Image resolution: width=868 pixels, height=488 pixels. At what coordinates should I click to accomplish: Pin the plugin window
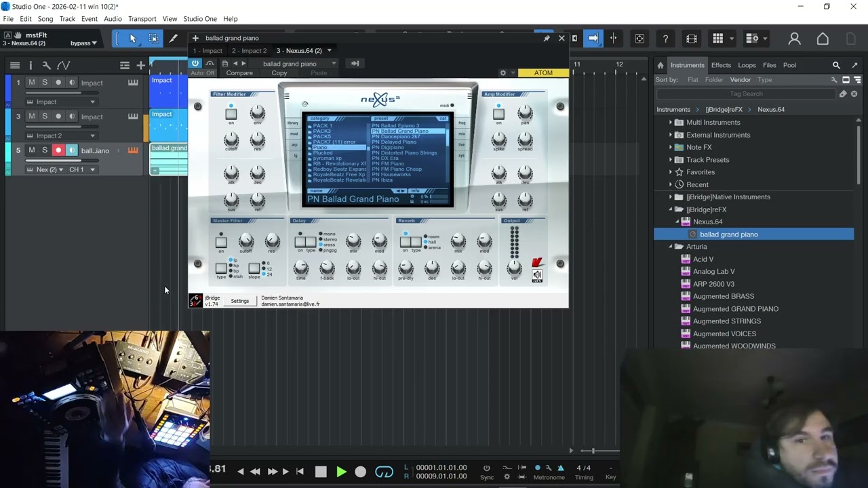(547, 38)
